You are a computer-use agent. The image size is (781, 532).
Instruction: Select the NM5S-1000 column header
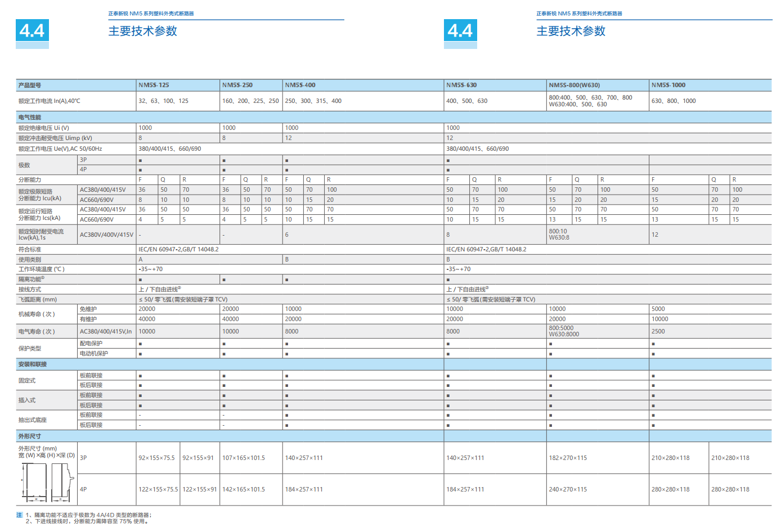668,85
